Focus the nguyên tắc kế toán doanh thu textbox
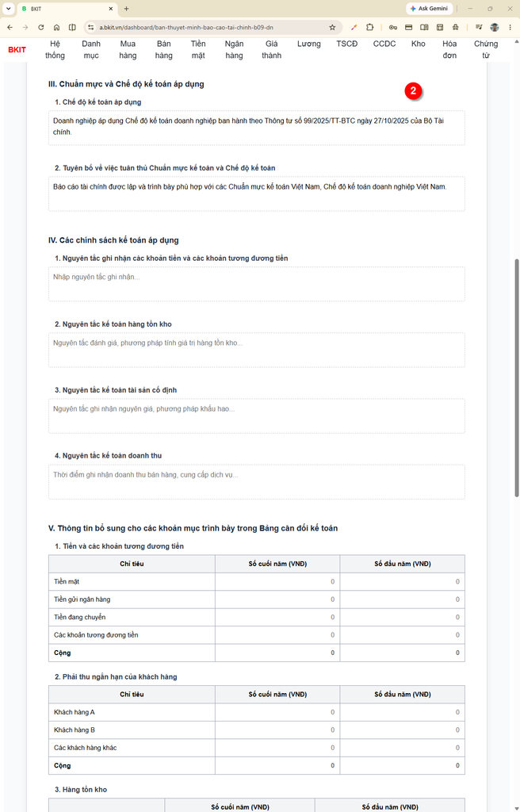The image size is (520, 812). tap(256, 481)
